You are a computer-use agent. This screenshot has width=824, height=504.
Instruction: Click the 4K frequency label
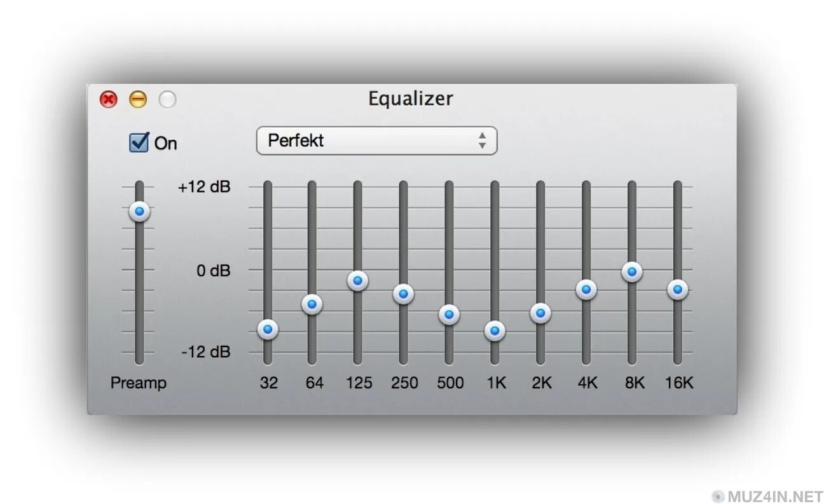click(587, 383)
